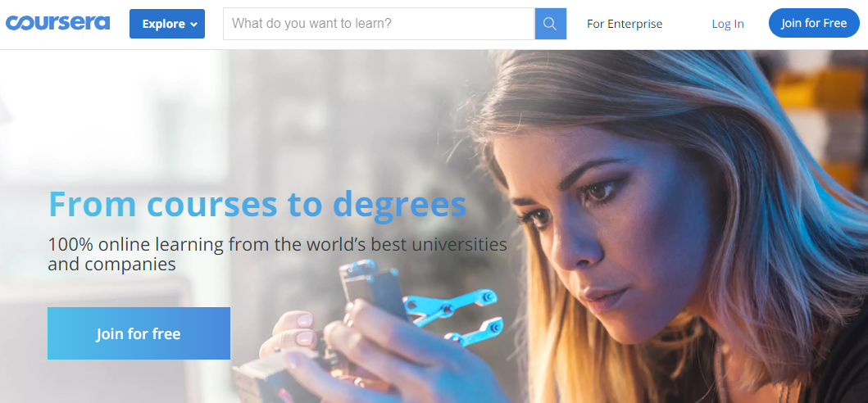Viewport: 868px width, 403px height.
Task: Focus the 'What do you want to learn?' field
Action: pyautogui.click(x=379, y=24)
